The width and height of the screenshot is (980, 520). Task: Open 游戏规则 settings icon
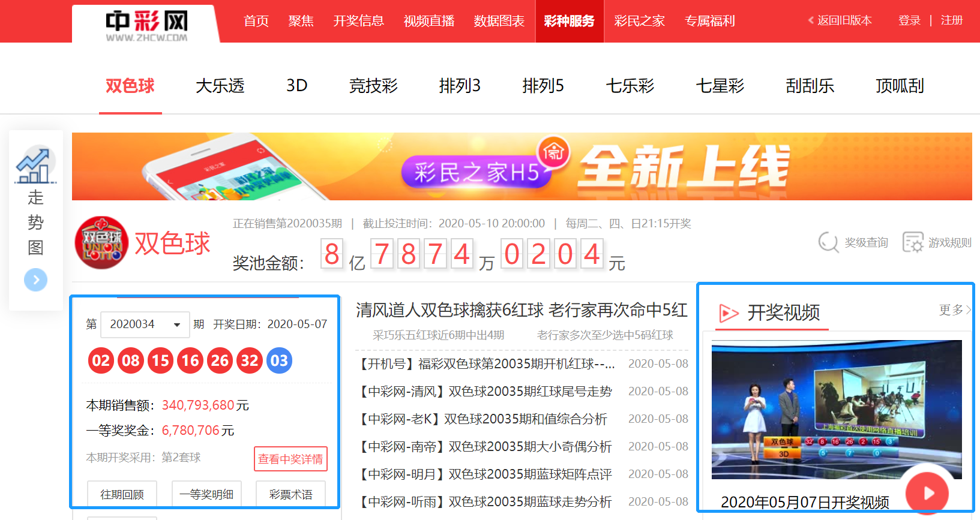913,242
